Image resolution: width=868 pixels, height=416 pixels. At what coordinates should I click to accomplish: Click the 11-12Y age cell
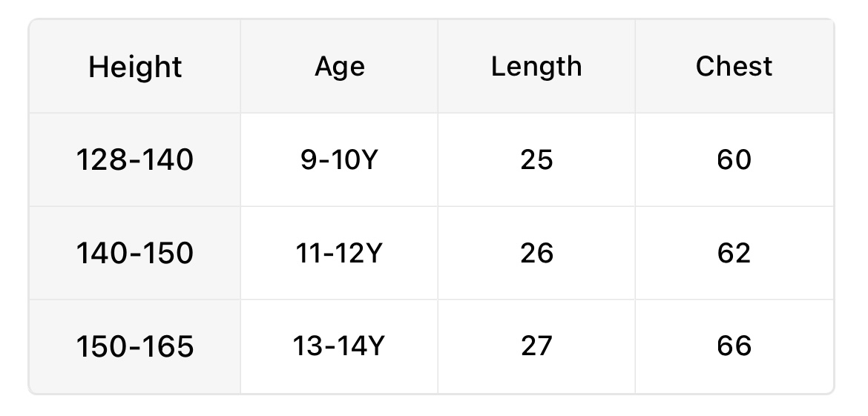point(340,254)
